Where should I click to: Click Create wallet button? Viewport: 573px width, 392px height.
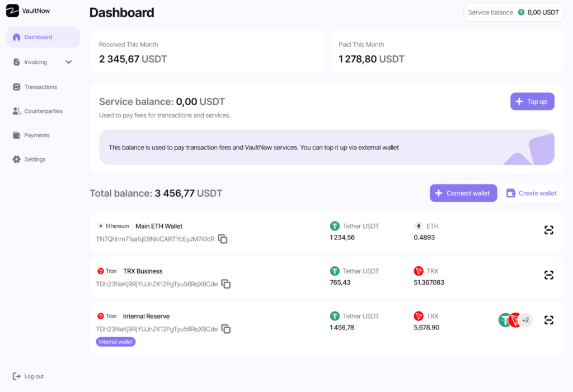coord(532,193)
